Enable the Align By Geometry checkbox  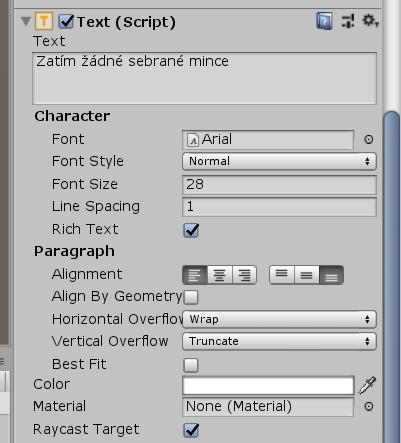[x=191, y=297]
